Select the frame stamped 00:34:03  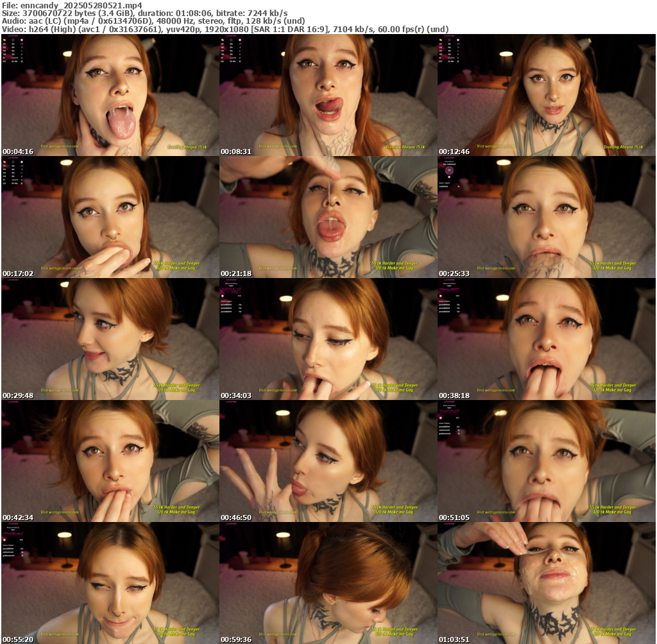click(328, 339)
